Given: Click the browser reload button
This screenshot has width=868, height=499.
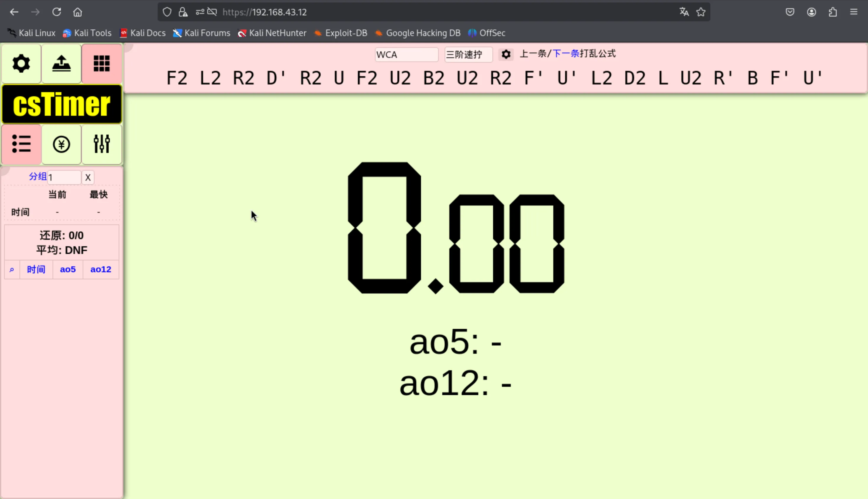Looking at the screenshot, I should click(x=57, y=12).
